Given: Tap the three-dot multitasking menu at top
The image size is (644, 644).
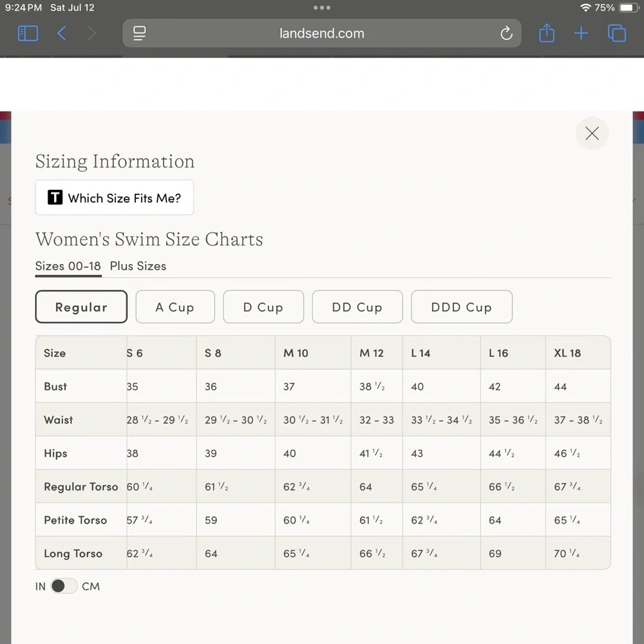Looking at the screenshot, I should 321,8.
